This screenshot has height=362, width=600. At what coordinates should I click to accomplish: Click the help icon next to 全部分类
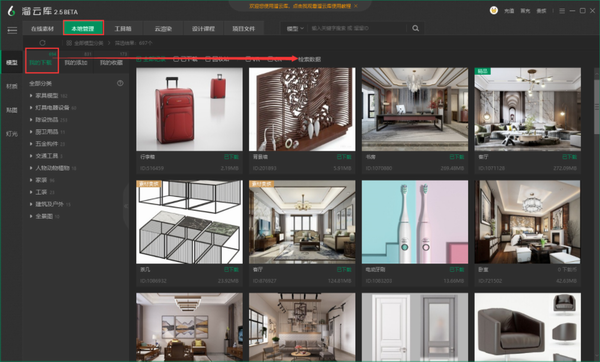120,83
